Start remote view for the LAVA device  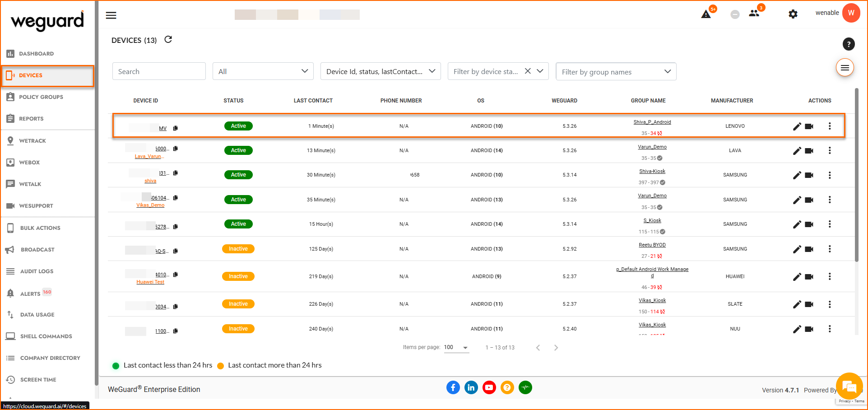tap(809, 151)
